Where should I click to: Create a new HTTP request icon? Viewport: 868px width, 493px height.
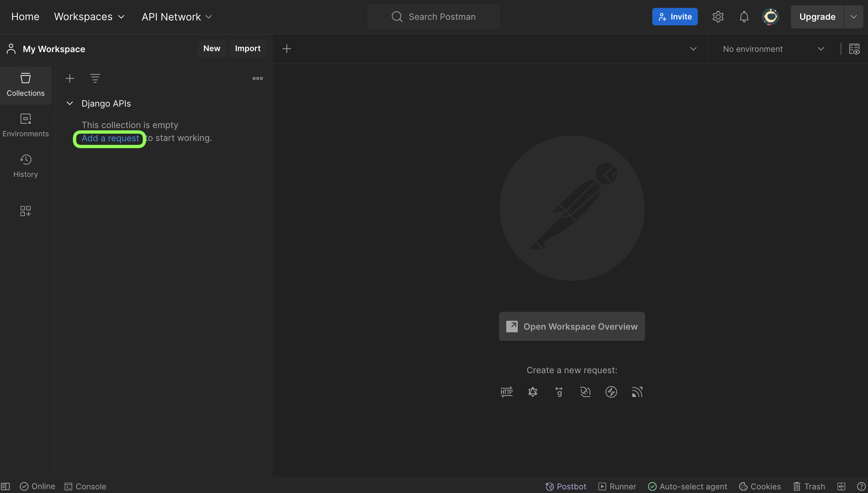coord(507,392)
